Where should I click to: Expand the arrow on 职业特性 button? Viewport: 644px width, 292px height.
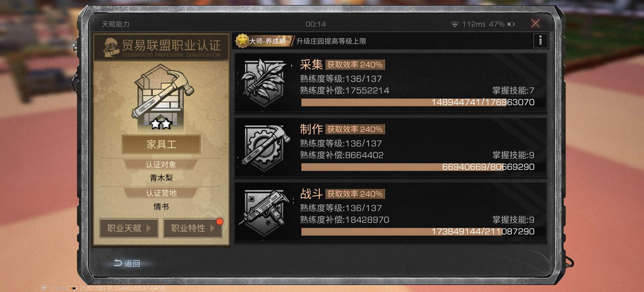213,228
